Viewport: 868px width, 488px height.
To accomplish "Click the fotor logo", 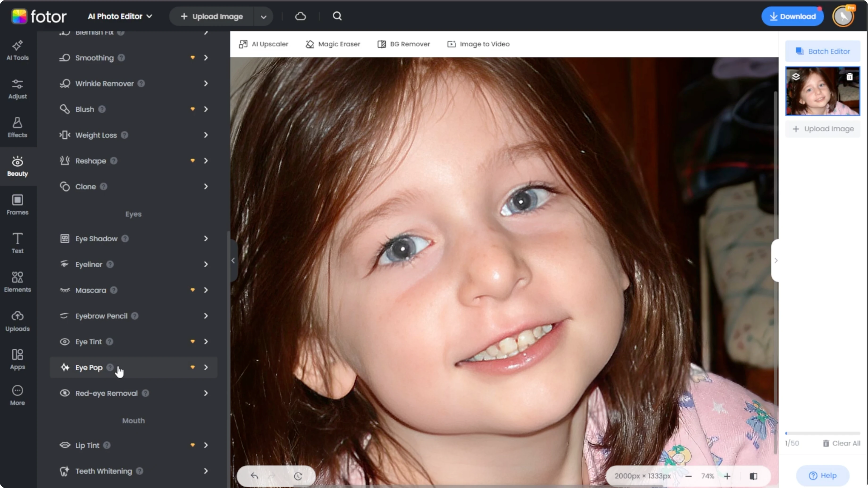I will point(39,16).
